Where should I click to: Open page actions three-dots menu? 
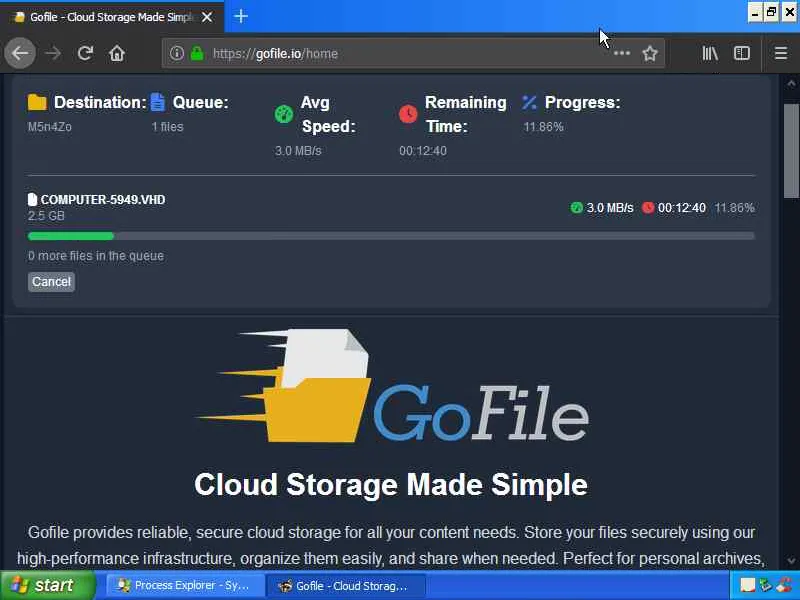[621, 53]
